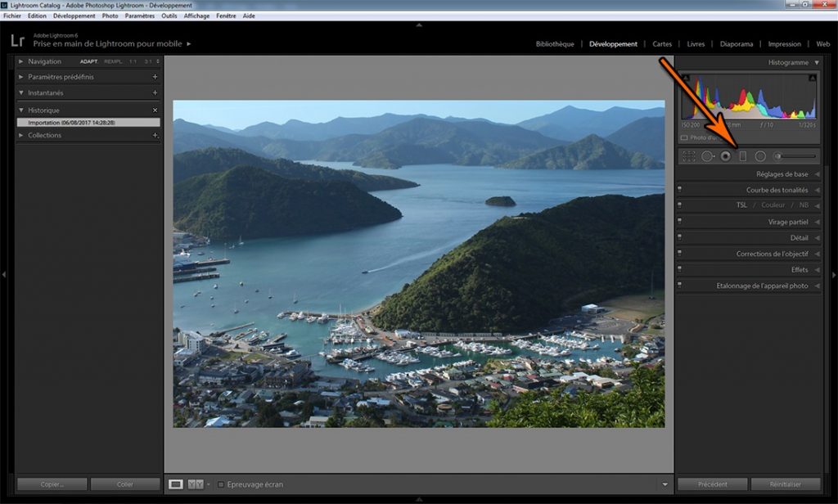
Task: Activate the Red Eye Correction tool
Action: (x=726, y=156)
